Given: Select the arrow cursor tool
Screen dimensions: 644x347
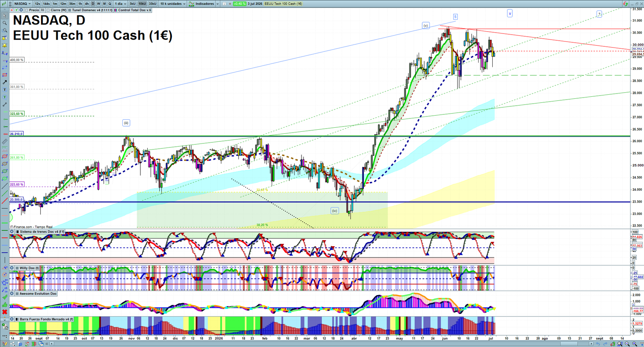Looking at the screenshot, I should (5, 16).
